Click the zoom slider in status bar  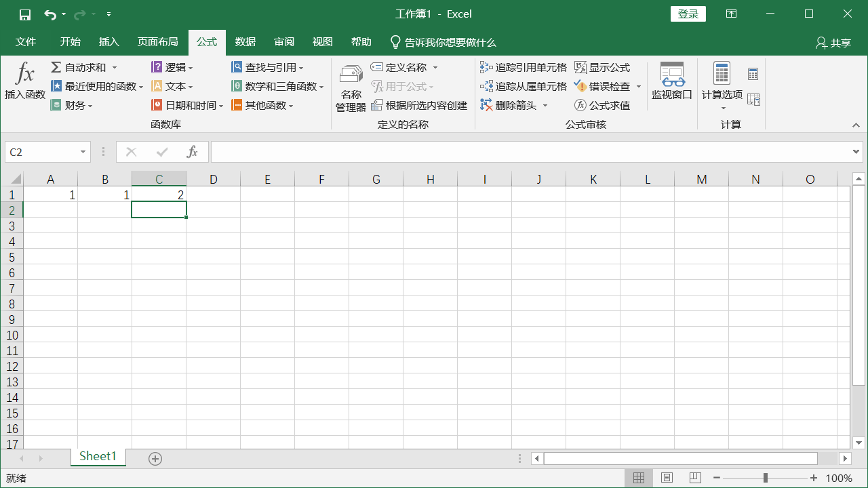coord(766,479)
